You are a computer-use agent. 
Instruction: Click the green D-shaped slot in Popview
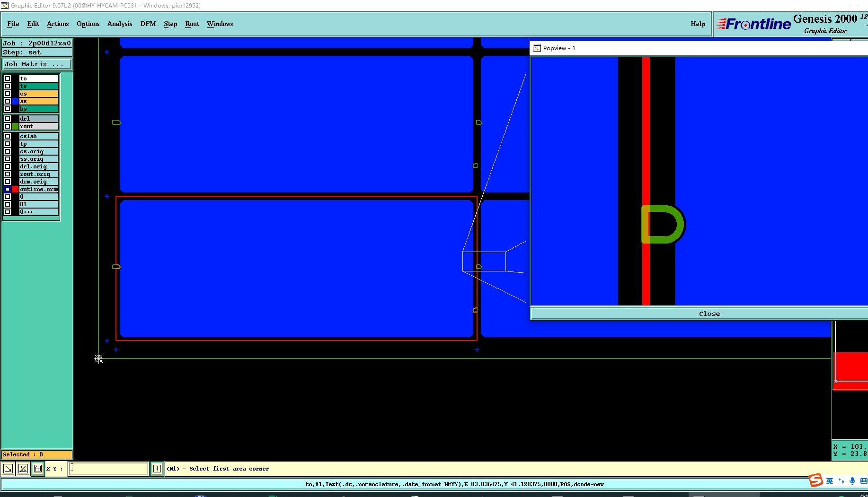[663, 224]
